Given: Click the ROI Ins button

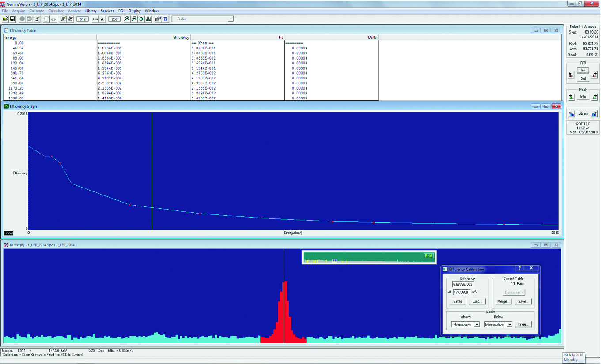Looking at the screenshot, I should [583, 70].
